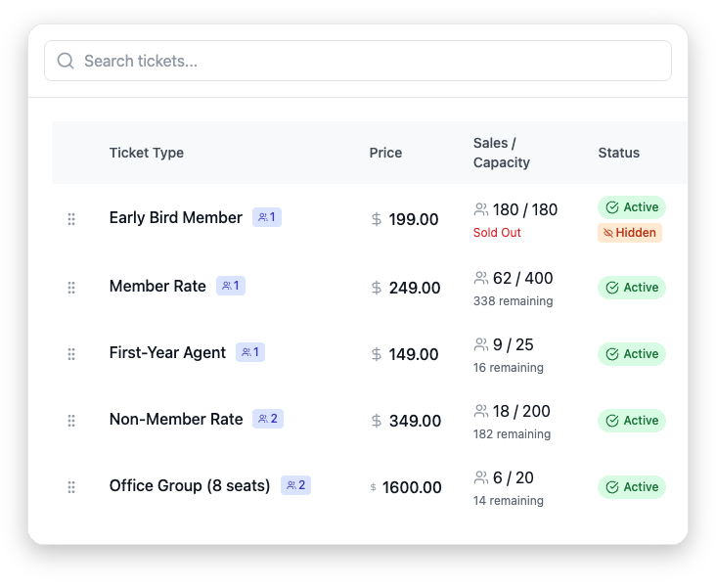
Task: Click the 349.00 price value
Action: pos(415,421)
